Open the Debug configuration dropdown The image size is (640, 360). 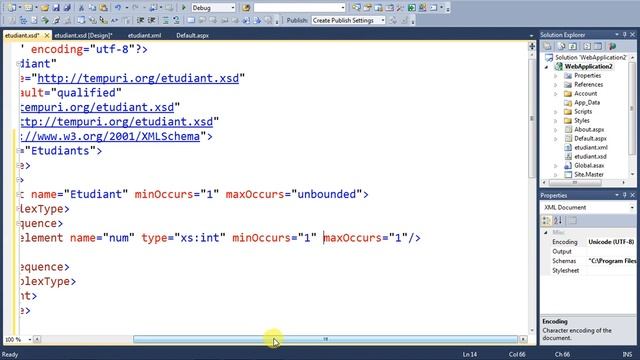[233, 8]
